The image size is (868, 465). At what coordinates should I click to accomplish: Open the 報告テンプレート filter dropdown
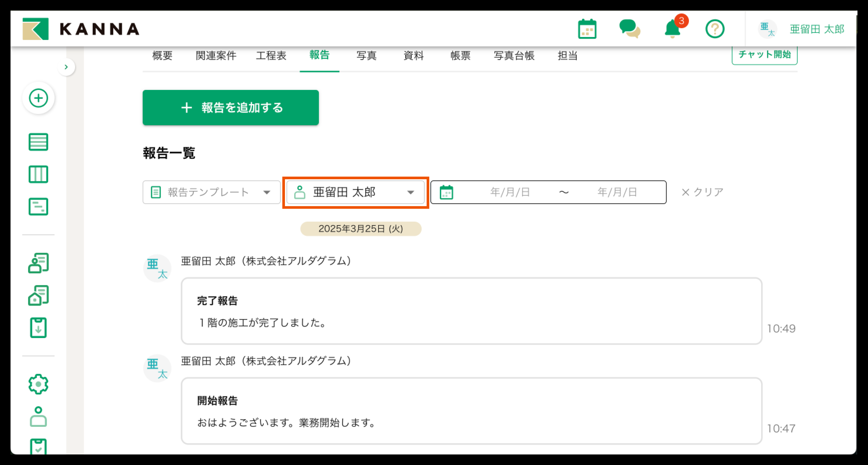211,192
